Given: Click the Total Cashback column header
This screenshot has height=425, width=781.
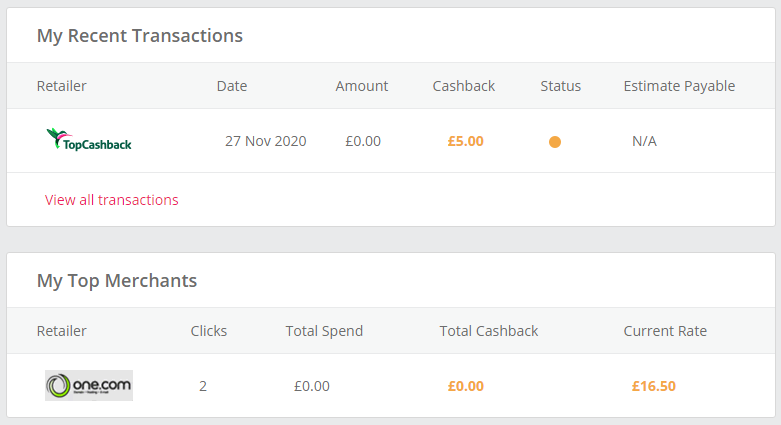Looking at the screenshot, I should pos(489,331).
